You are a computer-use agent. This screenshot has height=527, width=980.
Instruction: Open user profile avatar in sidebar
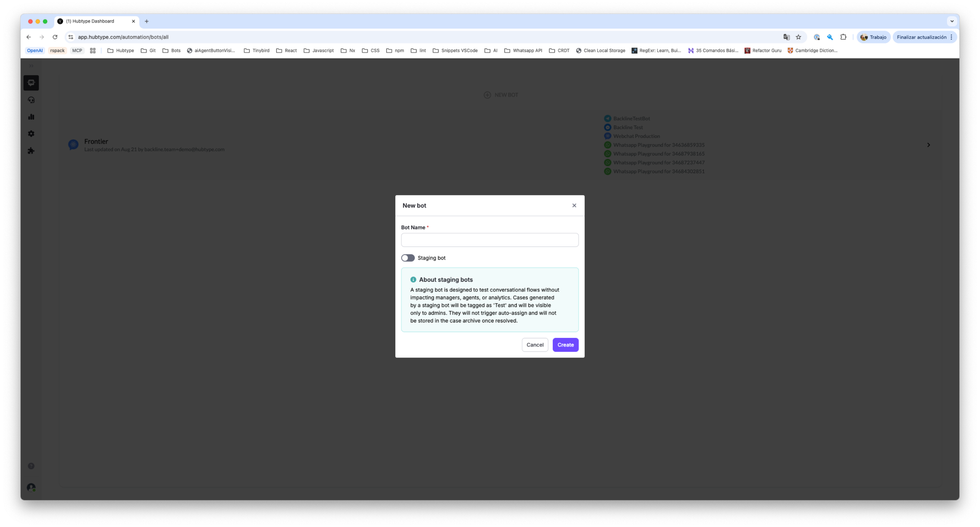(x=31, y=487)
